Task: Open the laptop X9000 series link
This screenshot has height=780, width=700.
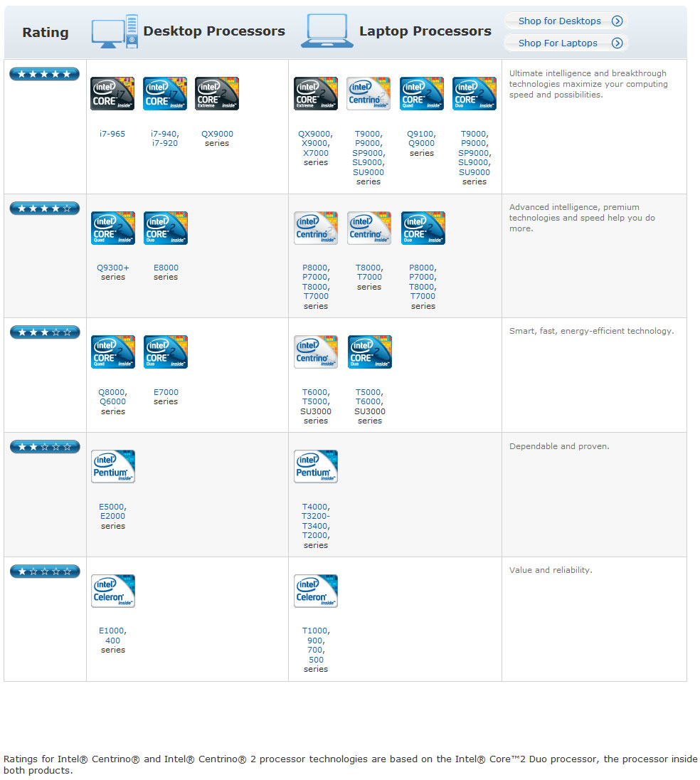Action: pyautogui.click(x=315, y=143)
